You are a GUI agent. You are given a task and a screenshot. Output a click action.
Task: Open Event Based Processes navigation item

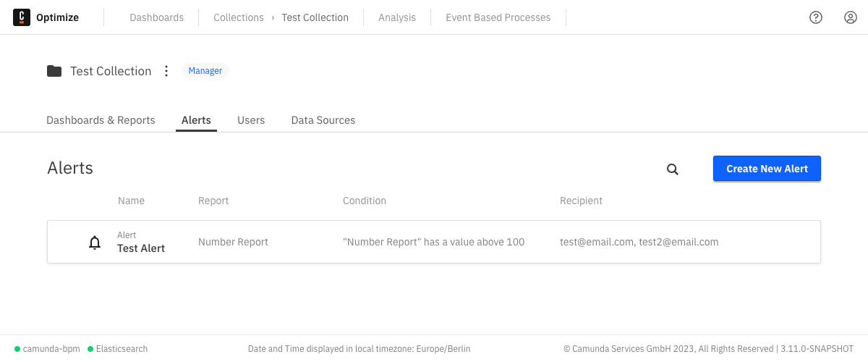498,17
